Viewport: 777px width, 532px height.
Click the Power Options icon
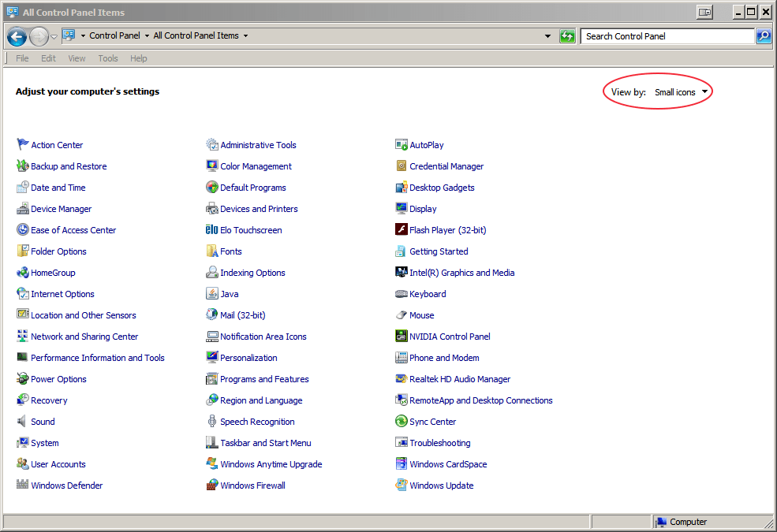click(22, 378)
